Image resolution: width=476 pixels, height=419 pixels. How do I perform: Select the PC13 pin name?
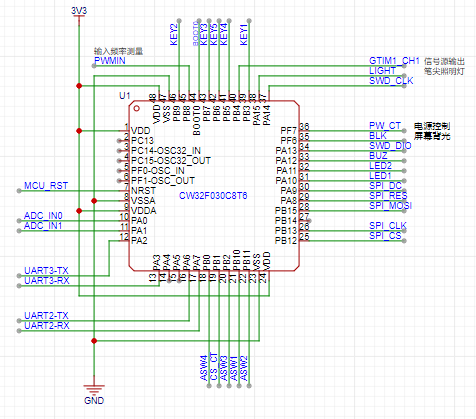[142, 141]
